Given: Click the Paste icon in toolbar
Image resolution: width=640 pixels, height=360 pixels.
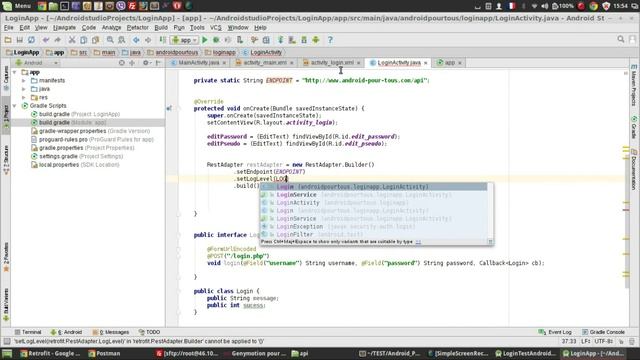Looking at the screenshot, I should pyautogui.click(x=96, y=40).
